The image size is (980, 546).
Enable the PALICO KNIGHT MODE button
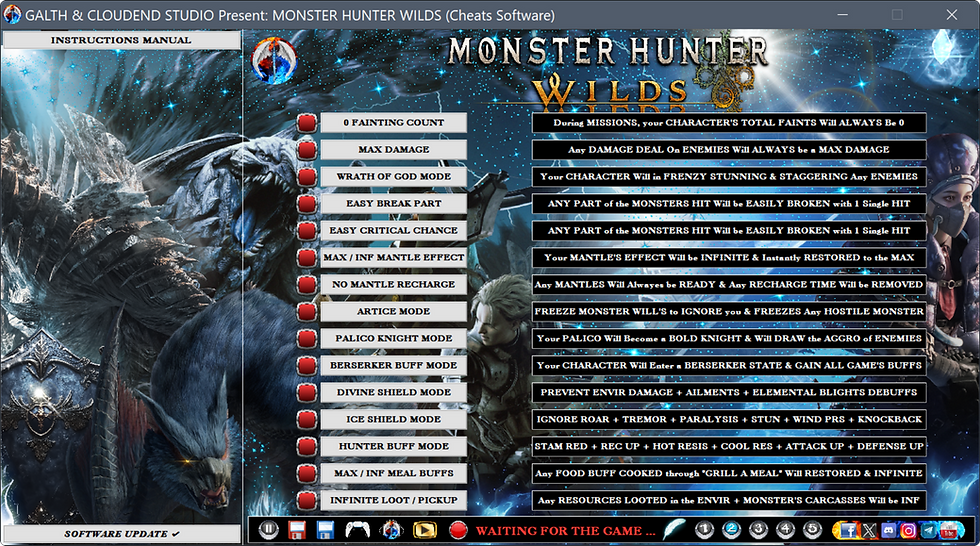394,338
